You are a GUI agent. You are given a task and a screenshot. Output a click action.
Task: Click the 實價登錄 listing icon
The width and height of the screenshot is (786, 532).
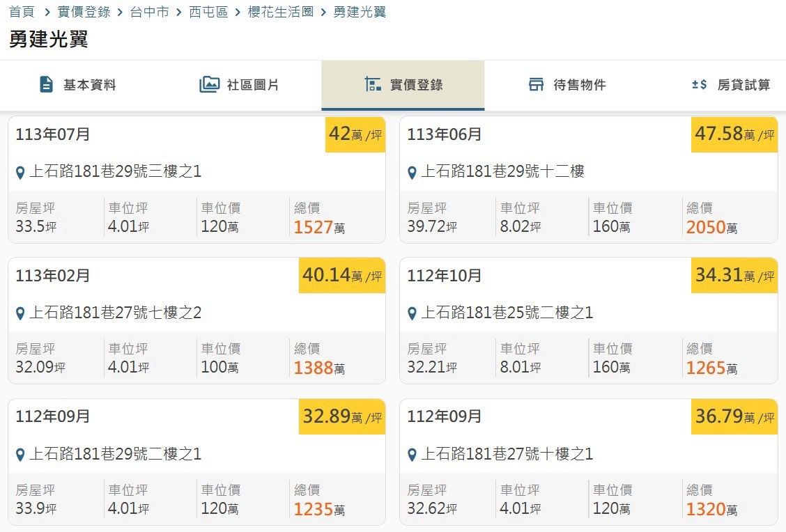coord(373,85)
